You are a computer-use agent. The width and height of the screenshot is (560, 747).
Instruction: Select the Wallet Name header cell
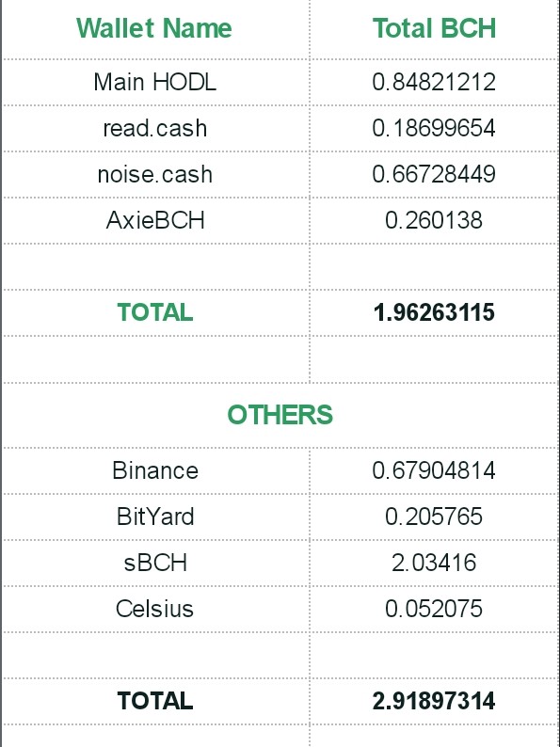pyautogui.click(x=154, y=28)
